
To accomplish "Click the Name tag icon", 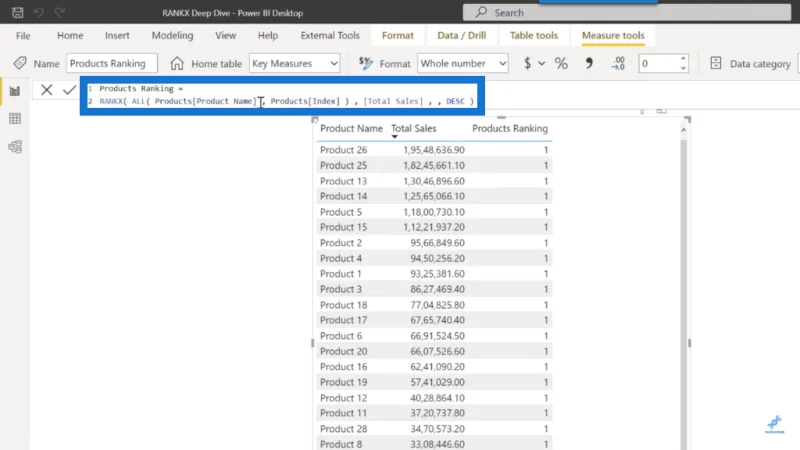I will pos(20,63).
